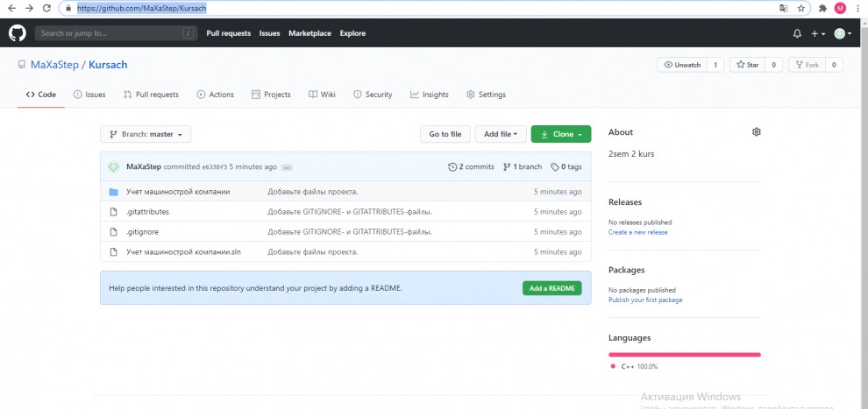
Task: Open Explore in the header
Action: coord(352,33)
